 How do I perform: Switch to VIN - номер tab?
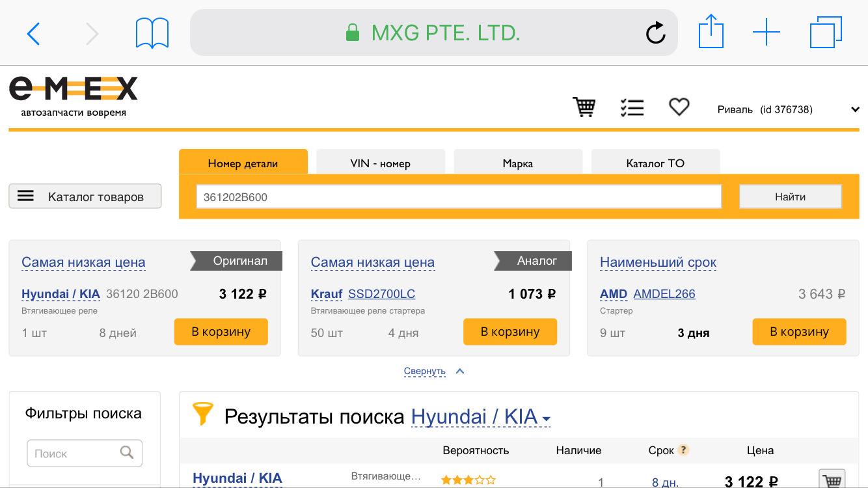381,163
